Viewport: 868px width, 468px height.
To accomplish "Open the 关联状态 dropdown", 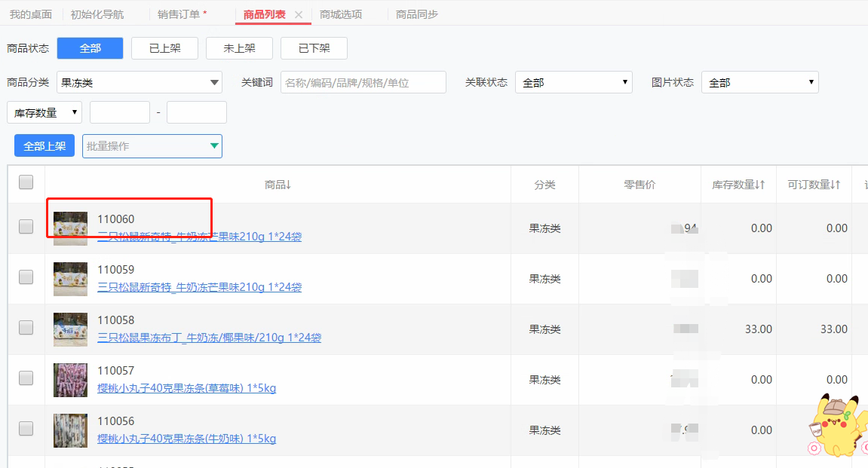I will (x=573, y=82).
